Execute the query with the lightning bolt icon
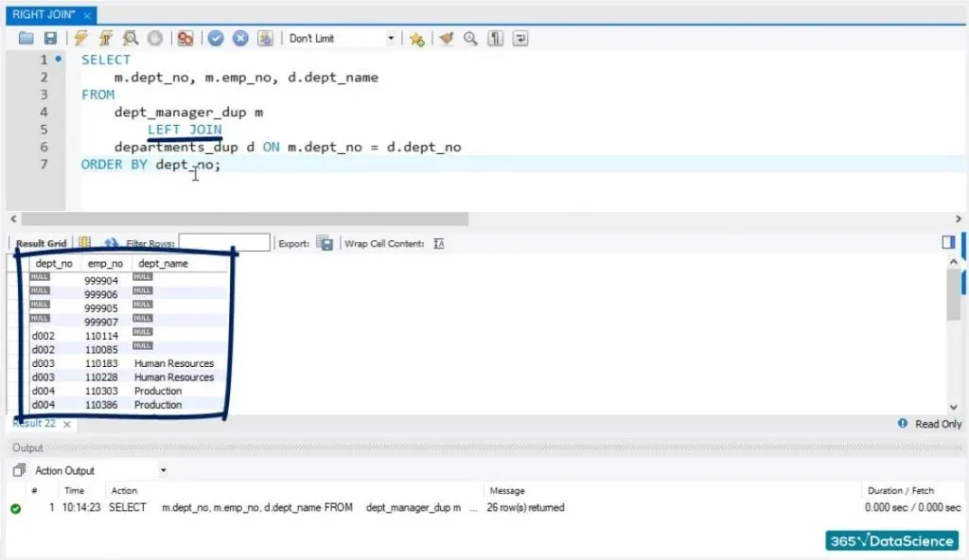Viewport: 969px width, 560px height. (x=81, y=39)
